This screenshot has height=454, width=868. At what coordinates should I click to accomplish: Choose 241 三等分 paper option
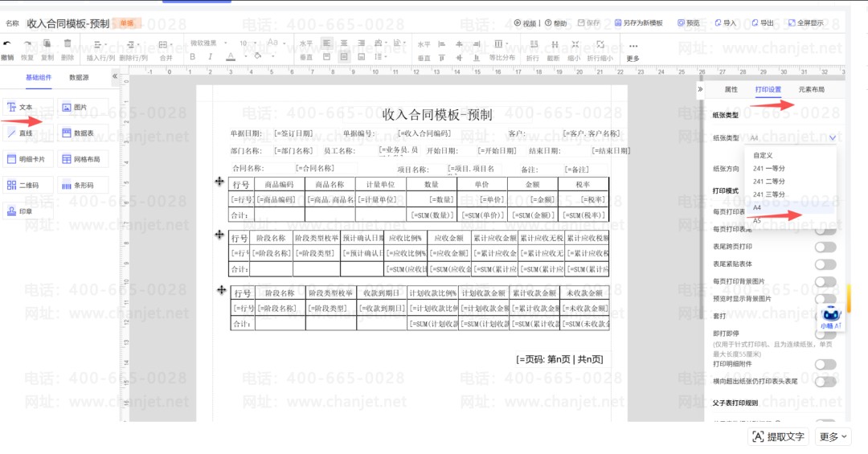[x=790, y=194]
